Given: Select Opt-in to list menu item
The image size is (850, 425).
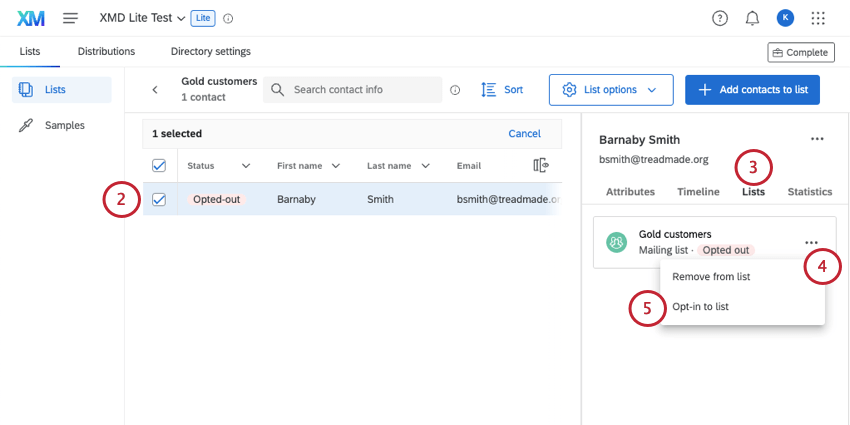Looking at the screenshot, I should [700, 307].
